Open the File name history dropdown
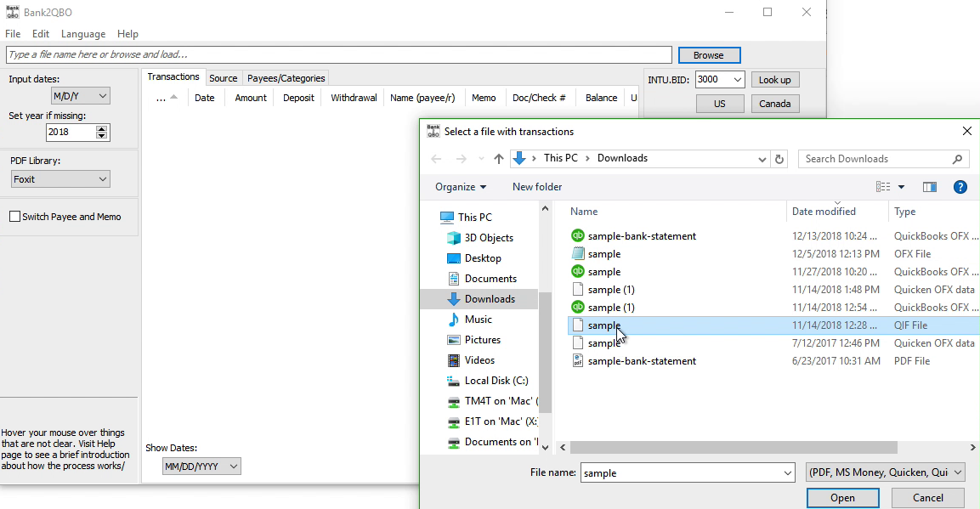 click(788, 473)
